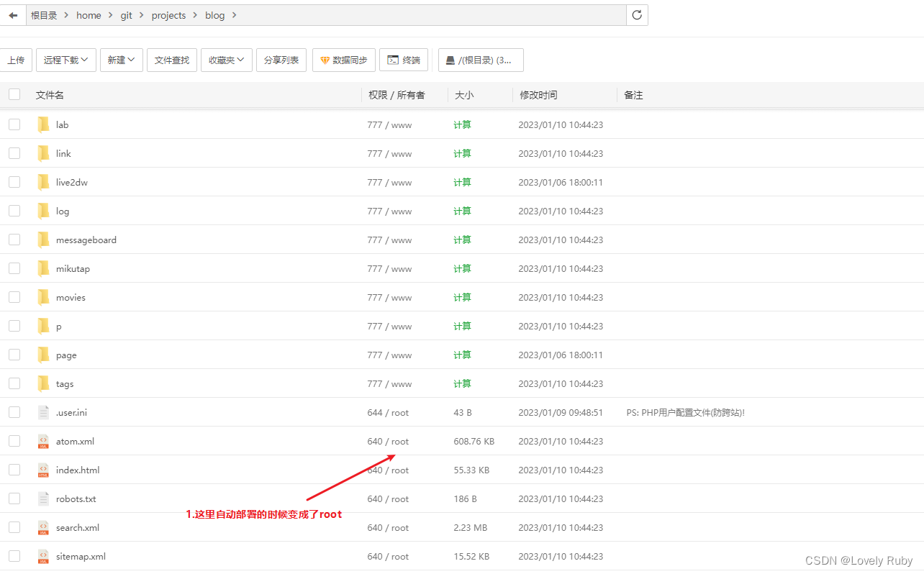Check the box for the lab folder
The width and height of the screenshot is (924, 574).
[14, 124]
